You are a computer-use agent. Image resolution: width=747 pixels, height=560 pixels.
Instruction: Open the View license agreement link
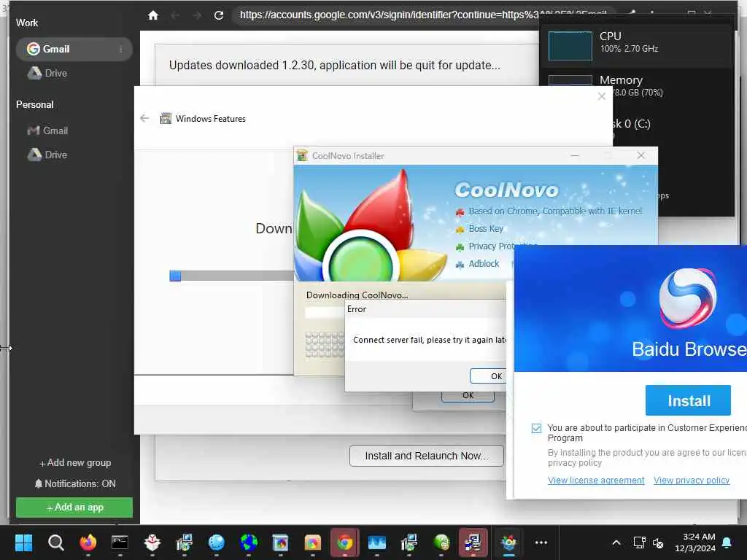596,481
